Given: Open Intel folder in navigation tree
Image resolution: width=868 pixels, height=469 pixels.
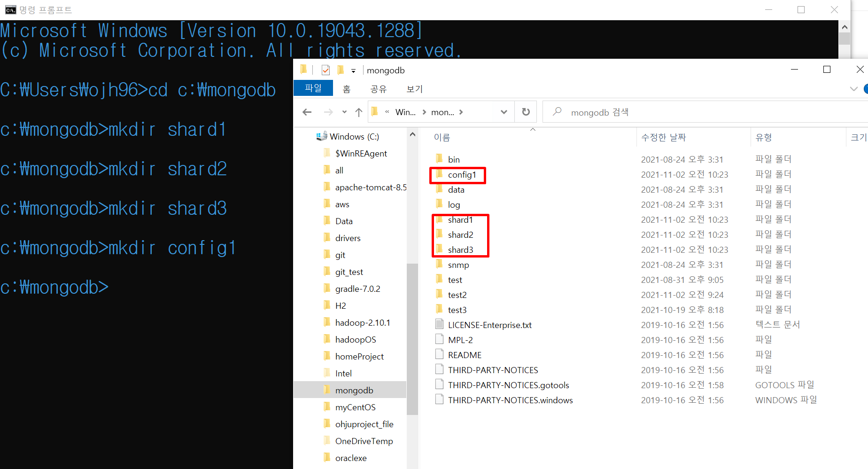Looking at the screenshot, I should 343,374.
